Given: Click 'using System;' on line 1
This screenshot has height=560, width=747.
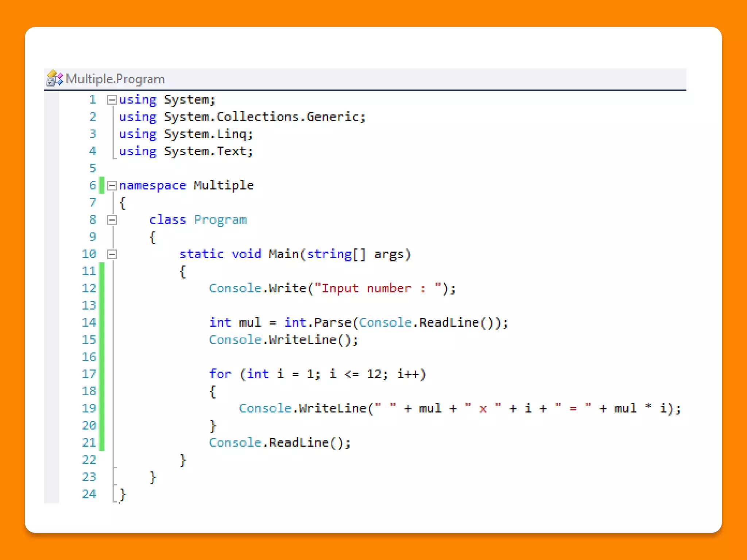Looking at the screenshot, I should coord(167,100).
